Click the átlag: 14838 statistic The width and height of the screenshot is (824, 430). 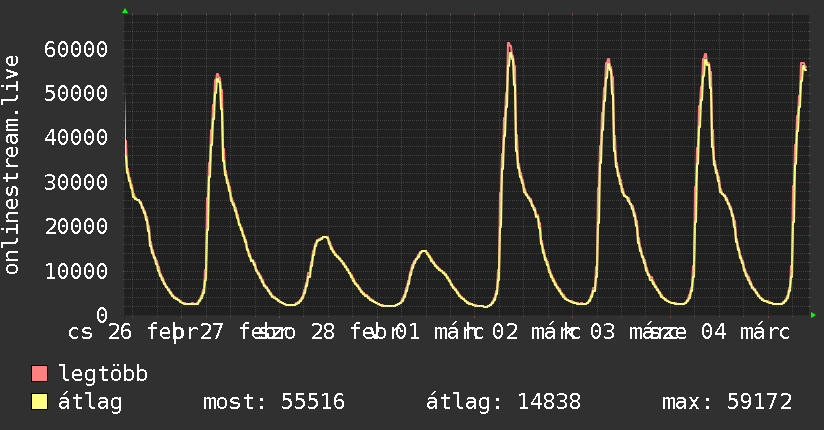(x=503, y=402)
